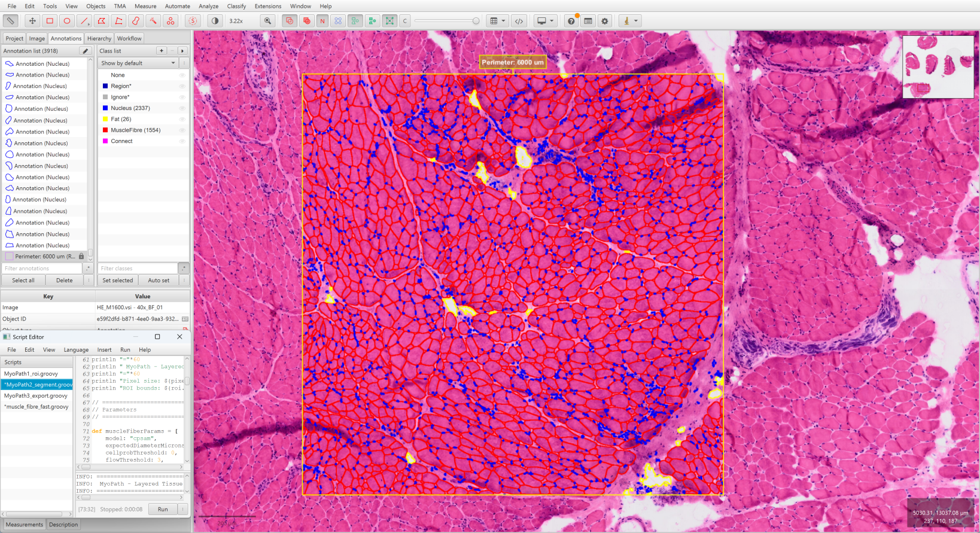This screenshot has width=980, height=533.
Task: Click the Auto set button
Action: pyautogui.click(x=159, y=280)
